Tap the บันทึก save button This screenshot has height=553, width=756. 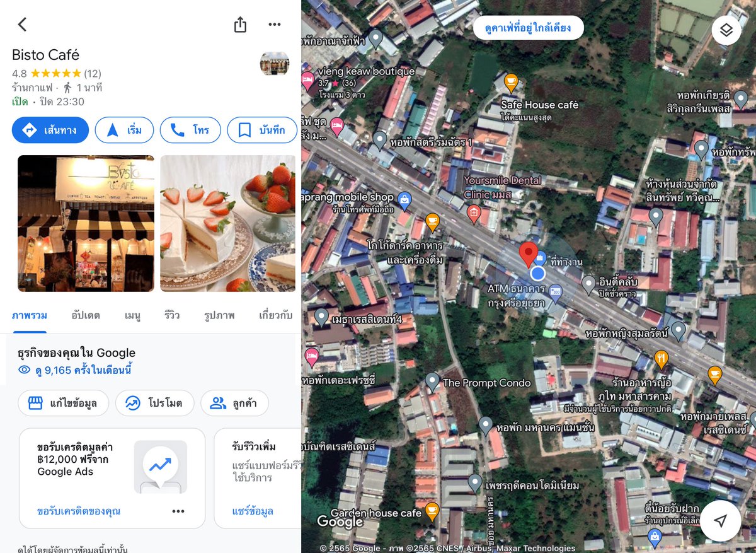pos(262,130)
